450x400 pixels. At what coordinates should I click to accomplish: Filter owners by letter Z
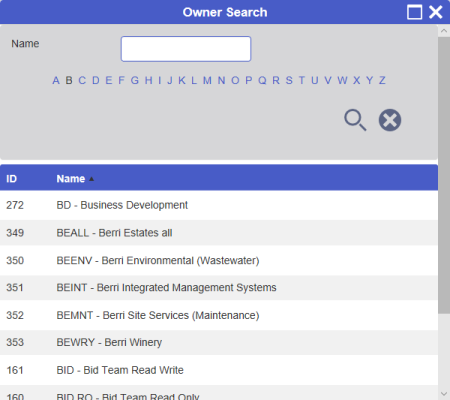[382, 80]
